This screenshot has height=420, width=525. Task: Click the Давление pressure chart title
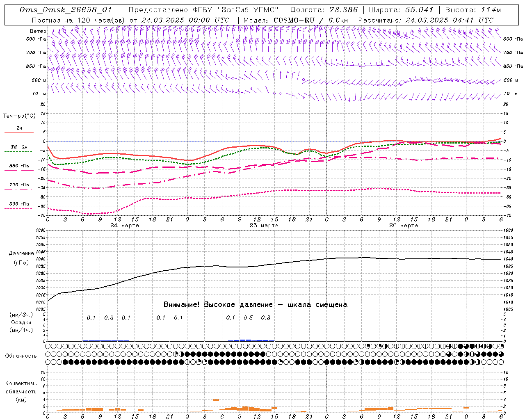21,253
